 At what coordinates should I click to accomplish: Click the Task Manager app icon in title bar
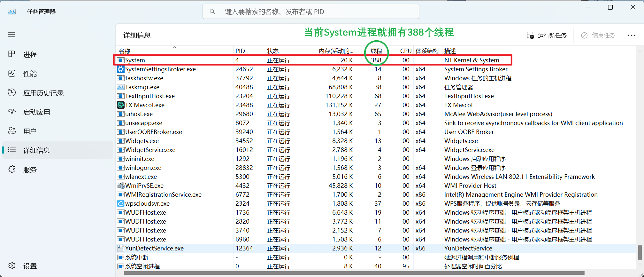click(12, 12)
